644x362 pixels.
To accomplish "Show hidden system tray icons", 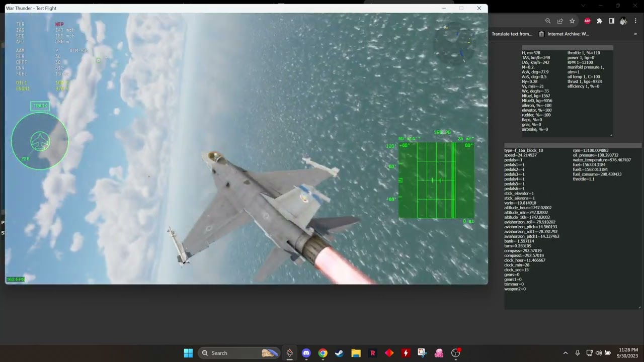I will (x=566, y=353).
